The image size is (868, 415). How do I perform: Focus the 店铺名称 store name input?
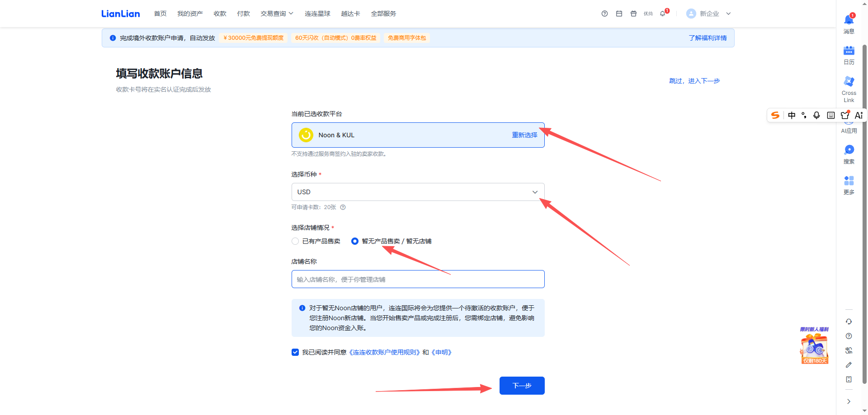tap(418, 279)
